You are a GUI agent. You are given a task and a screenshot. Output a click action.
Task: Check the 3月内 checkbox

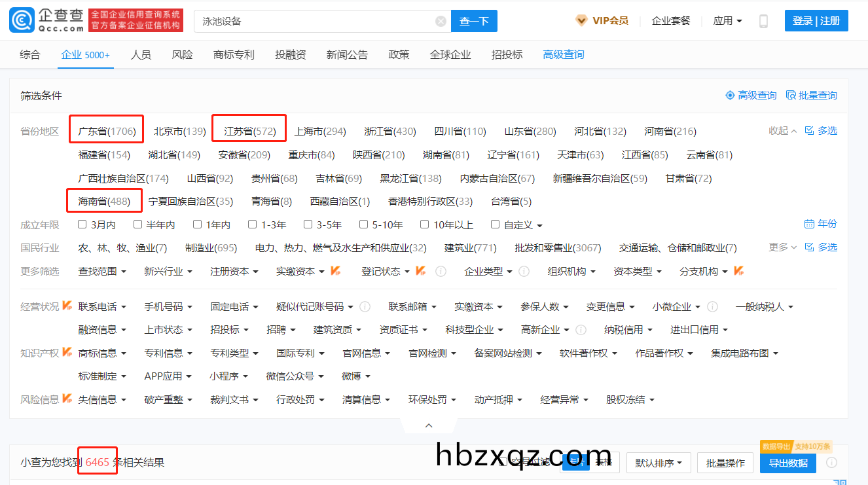tap(82, 225)
